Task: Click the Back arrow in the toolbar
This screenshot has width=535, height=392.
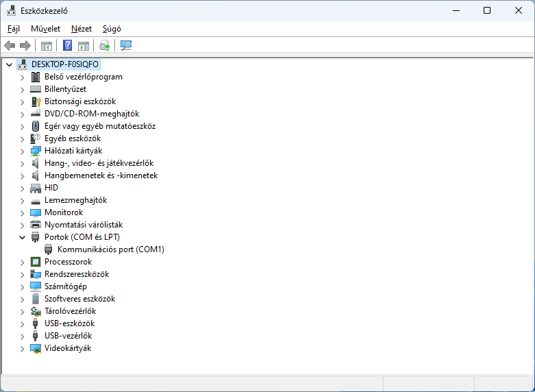Action: [x=10, y=46]
